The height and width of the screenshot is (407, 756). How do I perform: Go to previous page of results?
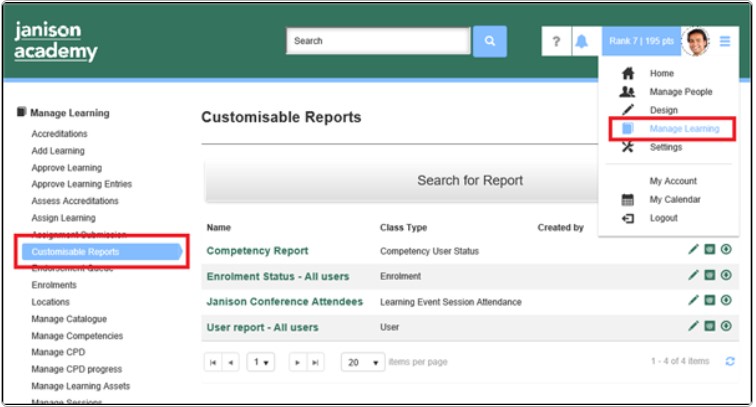pyautogui.click(x=230, y=362)
